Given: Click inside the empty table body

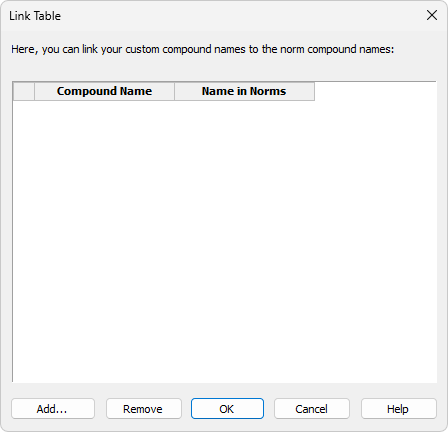Looking at the screenshot, I should pos(224,241).
